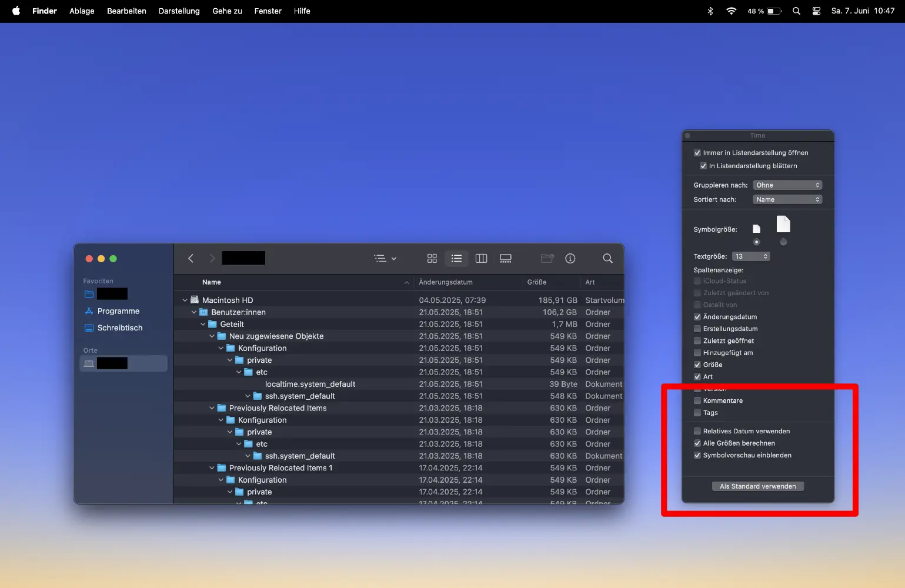Toggle Immer in Listendarstellung öffnen checkbox
905x588 pixels.
click(x=697, y=153)
